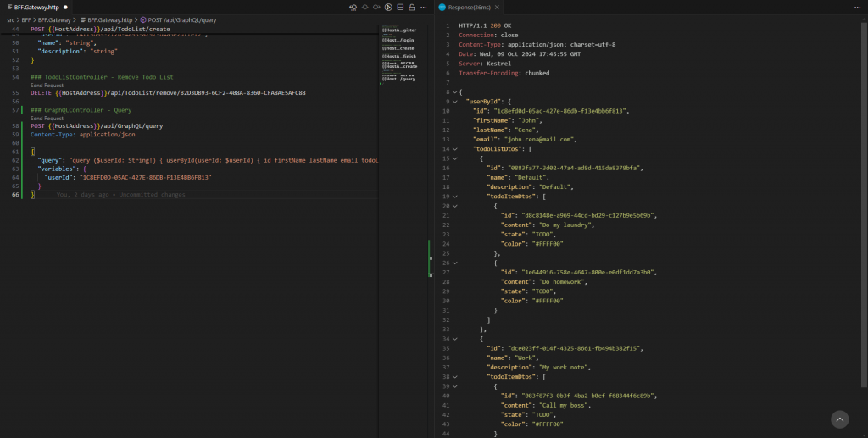Screen dimensions: 868x438
Task: Split the editor layout icon
Action: (400, 7)
